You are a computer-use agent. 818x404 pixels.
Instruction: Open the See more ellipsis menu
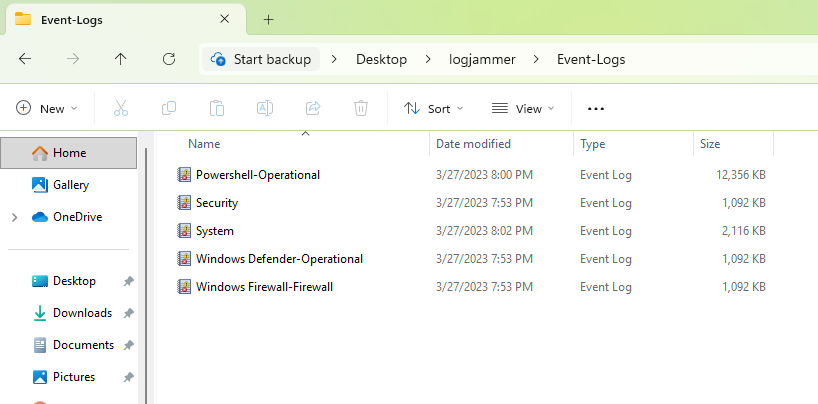coord(596,109)
